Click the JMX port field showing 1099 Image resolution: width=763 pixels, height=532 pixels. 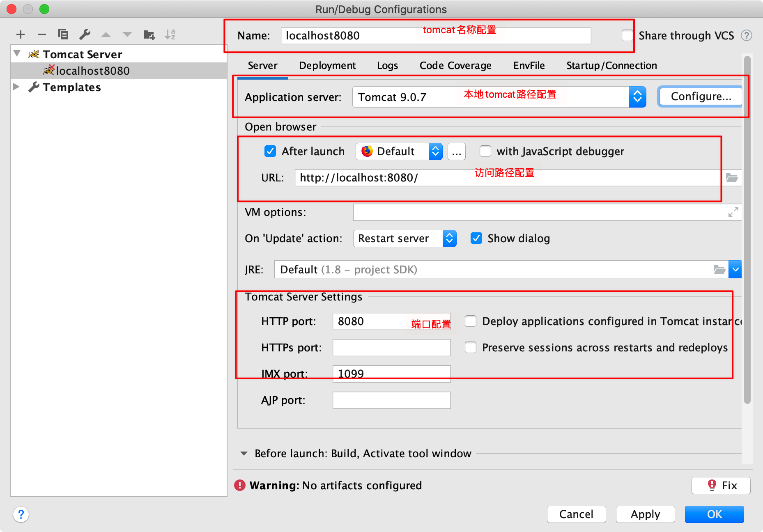[x=392, y=374]
